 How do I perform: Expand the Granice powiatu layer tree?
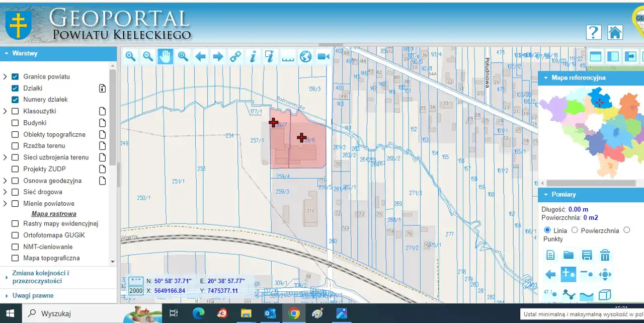point(5,77)
